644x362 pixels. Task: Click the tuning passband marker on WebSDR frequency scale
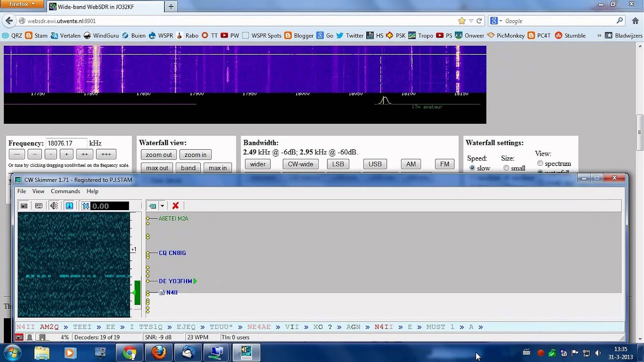(384, 101)
